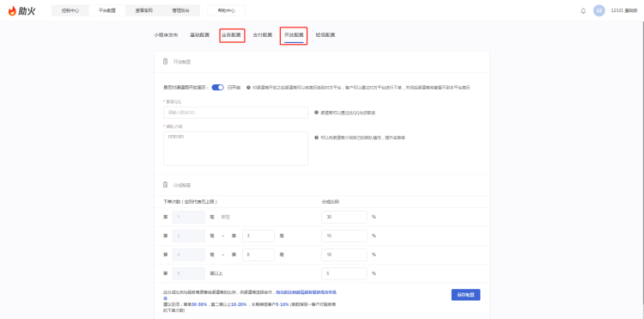The width and height of the screenshot is (644, 319).
Task: Click the ratio field showing 10
Action: point(344,255)
